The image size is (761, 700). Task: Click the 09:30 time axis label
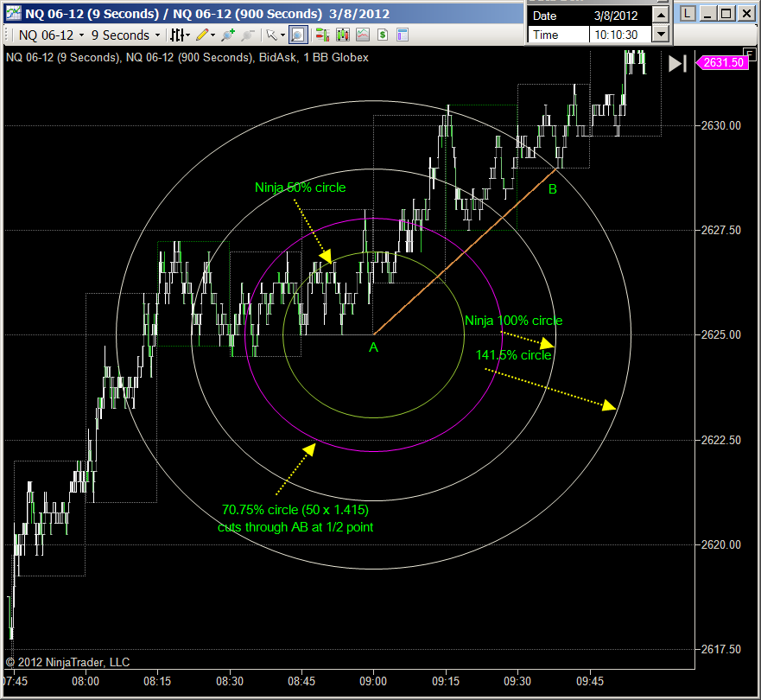(517, 682)
